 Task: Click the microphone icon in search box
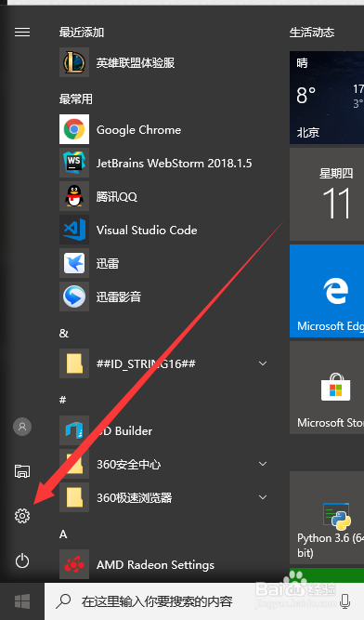point(345,601)
